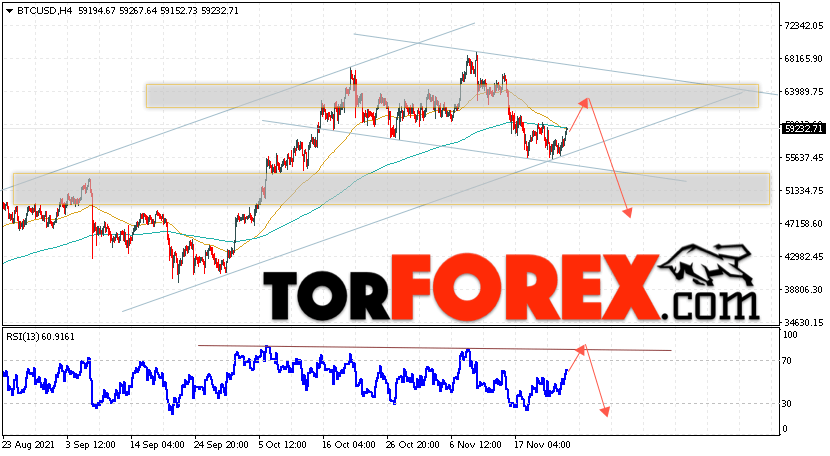This screenshot has width=830, height=456.
Task: Click the 24 Sep 20:00 time label
Action: coord(221,444)
